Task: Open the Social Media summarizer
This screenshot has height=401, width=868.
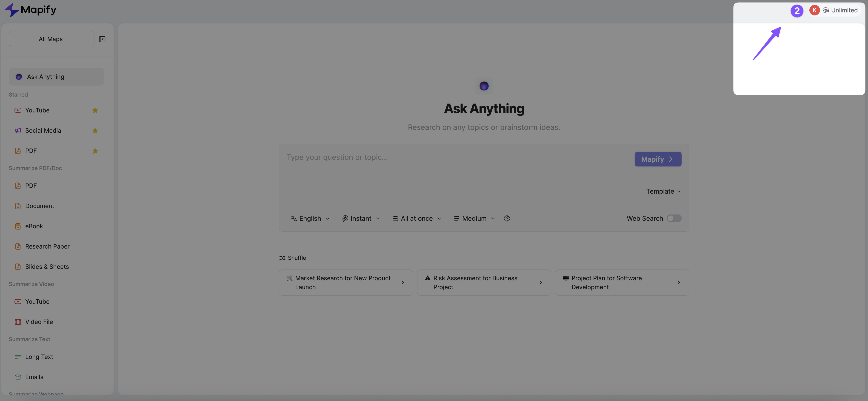Action: pyautogui.click(x=43, y=130)
